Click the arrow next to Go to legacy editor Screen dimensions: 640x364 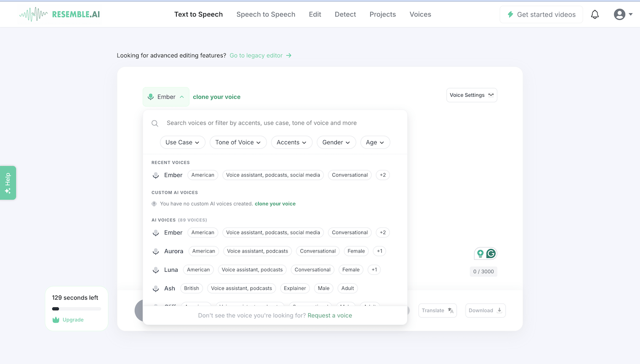[x=289, y=56]
